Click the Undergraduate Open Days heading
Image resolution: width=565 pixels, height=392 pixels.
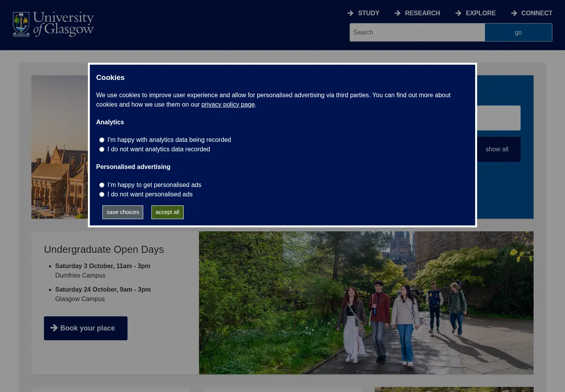coord(104,250)
